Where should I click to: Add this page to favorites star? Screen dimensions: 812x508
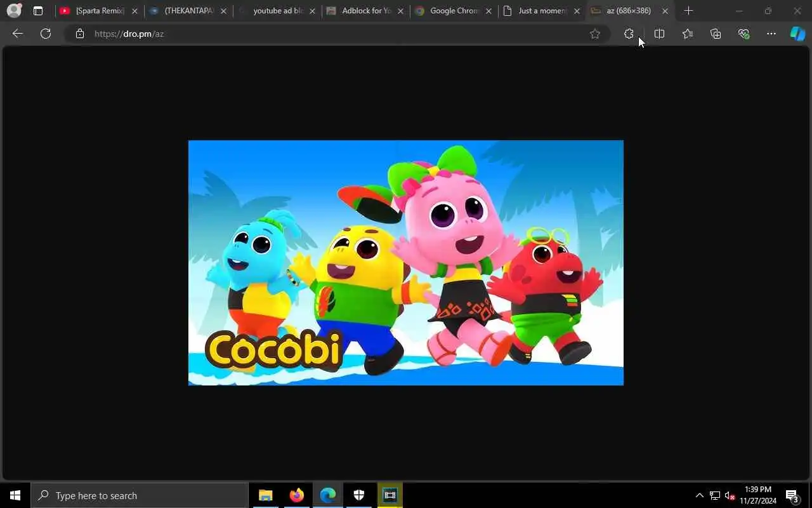[x=595, y=34]
